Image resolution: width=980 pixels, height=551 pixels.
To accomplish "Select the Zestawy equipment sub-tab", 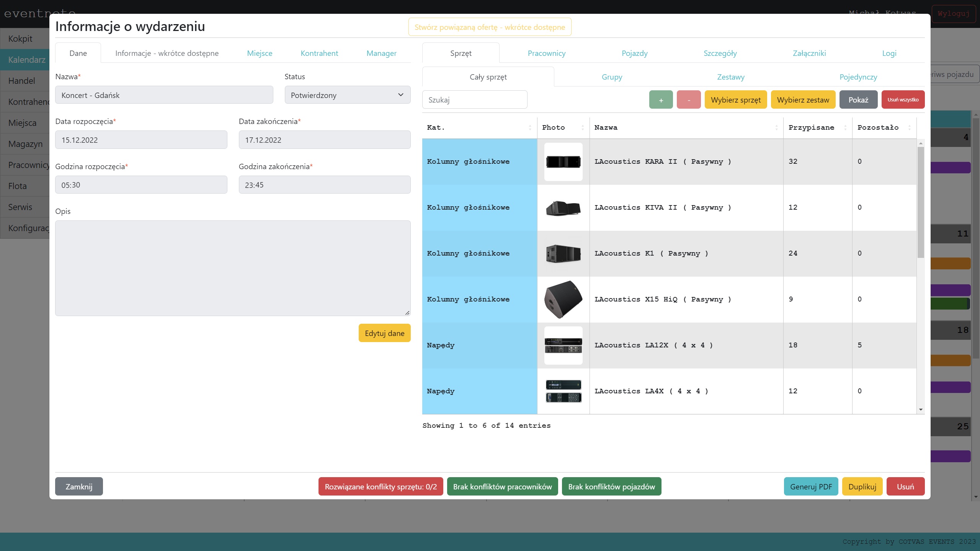I will coord(730,77).
